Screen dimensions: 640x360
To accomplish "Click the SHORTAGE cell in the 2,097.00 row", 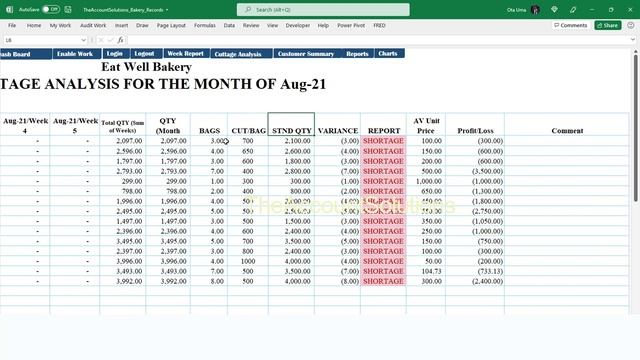I will click(383, 141).
